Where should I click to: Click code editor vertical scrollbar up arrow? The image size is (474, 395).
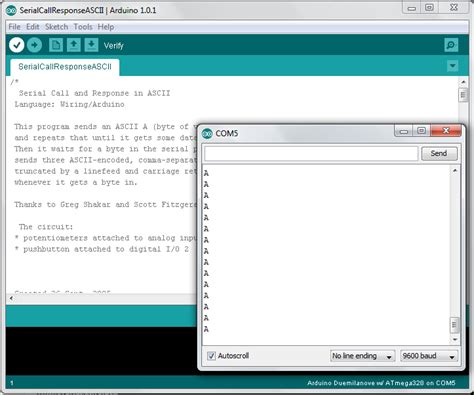tap(463, 82)
